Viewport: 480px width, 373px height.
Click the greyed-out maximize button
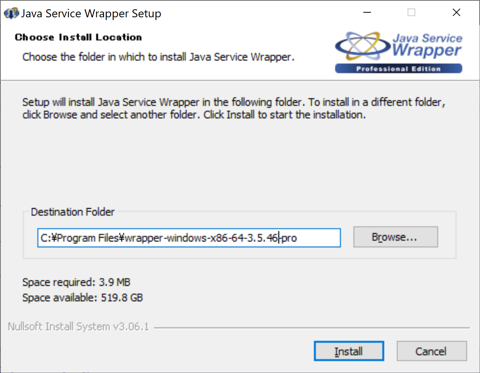411,13
